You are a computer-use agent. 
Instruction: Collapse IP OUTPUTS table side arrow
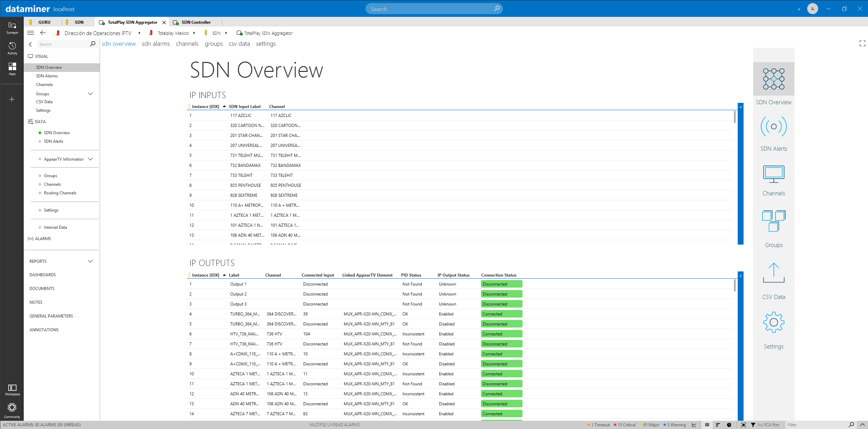740,276
